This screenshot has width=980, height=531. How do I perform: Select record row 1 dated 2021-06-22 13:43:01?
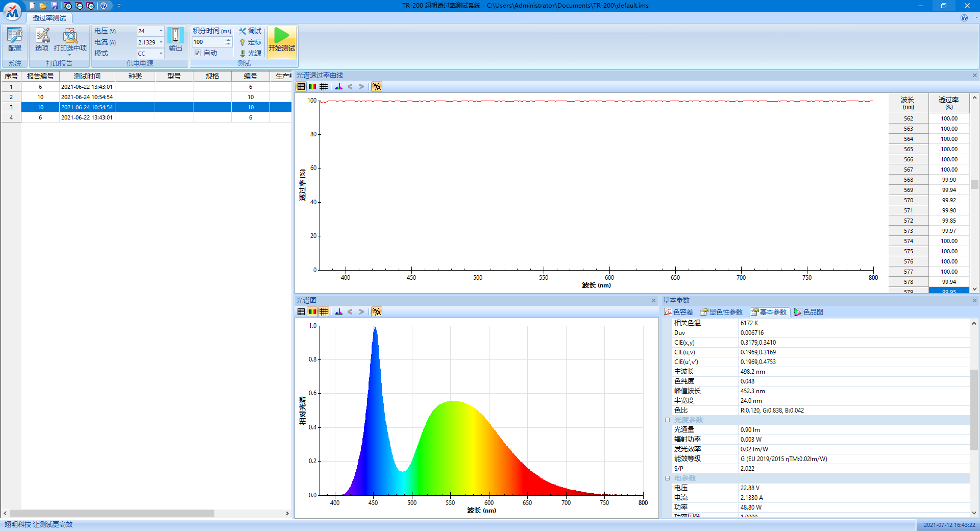[146, 87]
